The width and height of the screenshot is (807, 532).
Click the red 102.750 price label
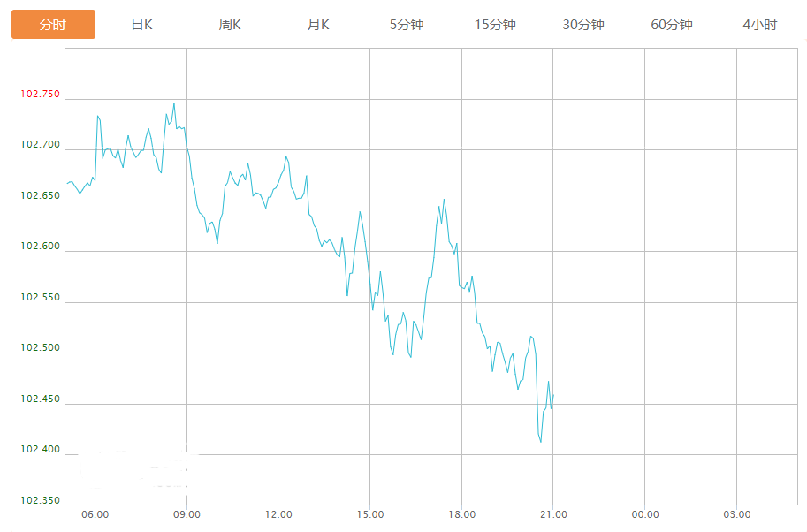(41, 94)
